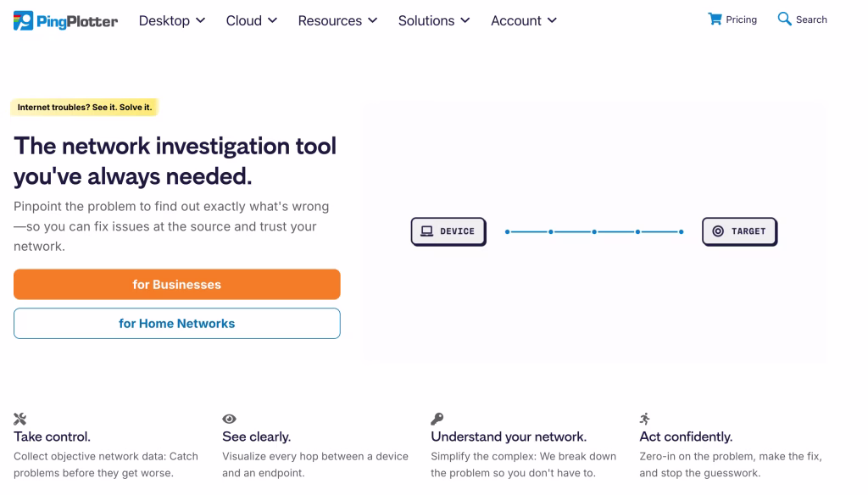
Task: Expand the Desktop dropdown menu
Action: click(172, 20)
